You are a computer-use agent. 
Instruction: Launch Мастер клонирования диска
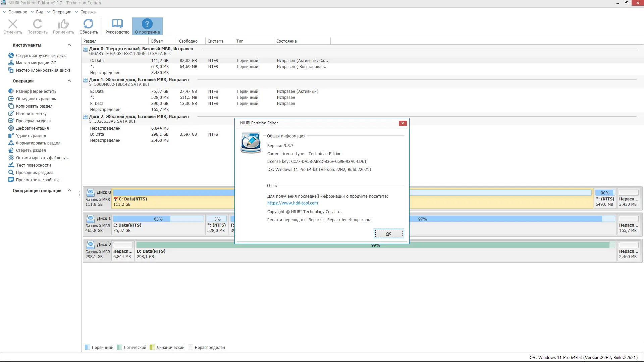43,70
